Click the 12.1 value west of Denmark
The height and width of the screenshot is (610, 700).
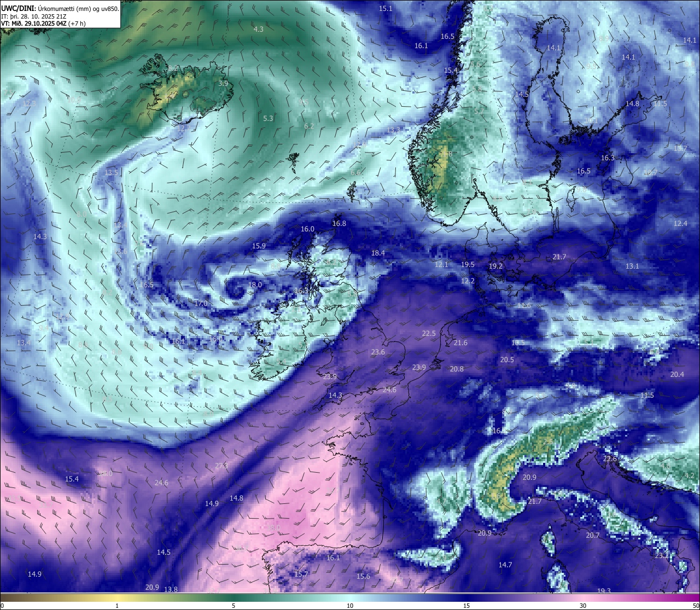coord(441,265)
